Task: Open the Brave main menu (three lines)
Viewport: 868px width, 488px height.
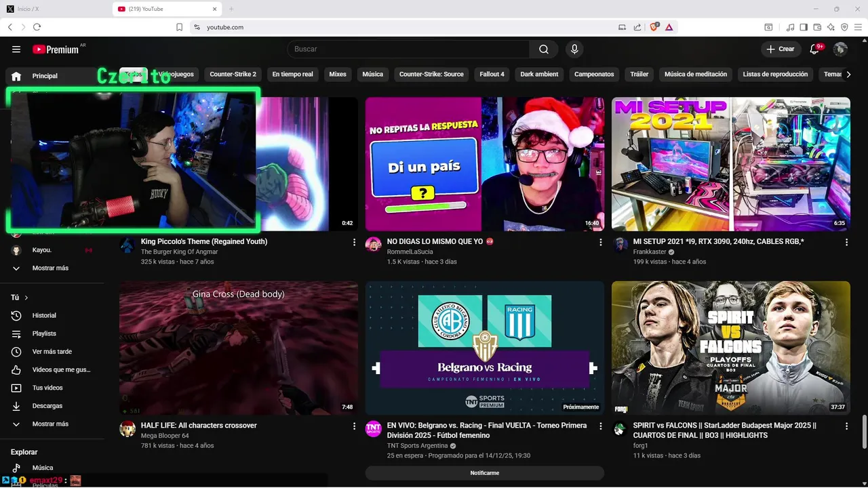Action: coord(859,27)
